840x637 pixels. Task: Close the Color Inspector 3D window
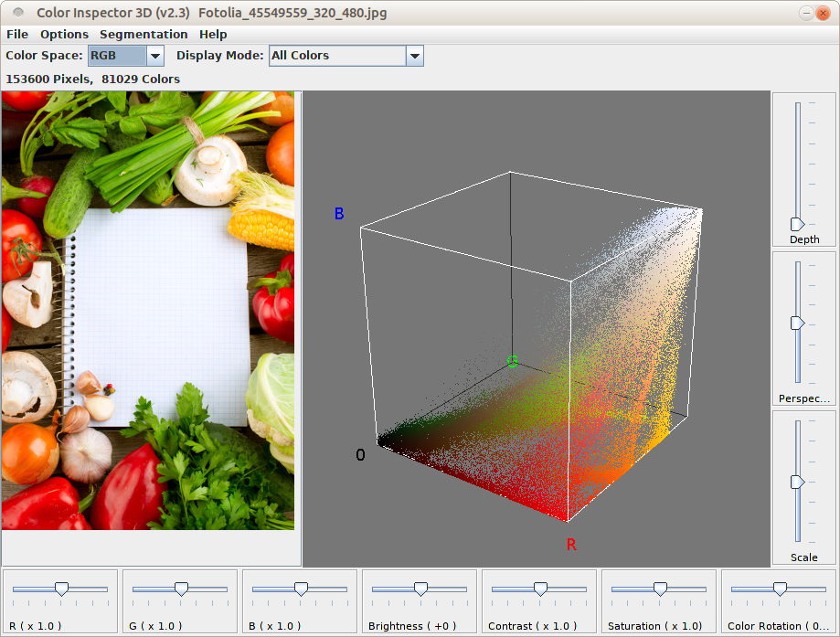pyautogui.click(x=823, y=13)
